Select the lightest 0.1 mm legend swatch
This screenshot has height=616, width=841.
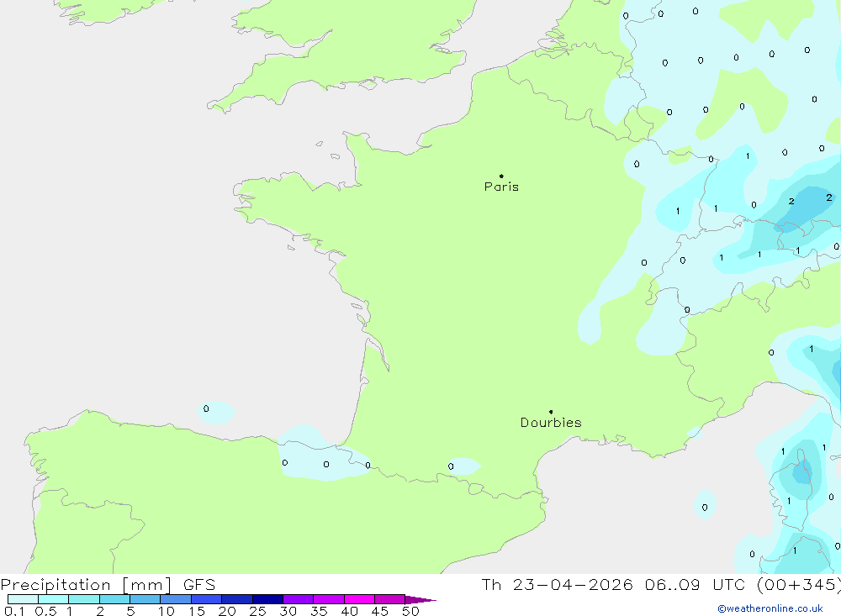[x=23, y=599]
